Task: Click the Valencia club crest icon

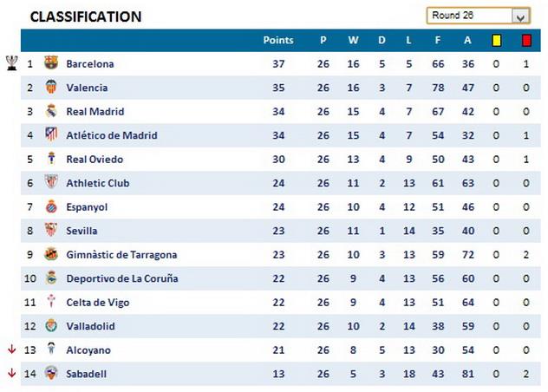Action: tap(51, 88)
